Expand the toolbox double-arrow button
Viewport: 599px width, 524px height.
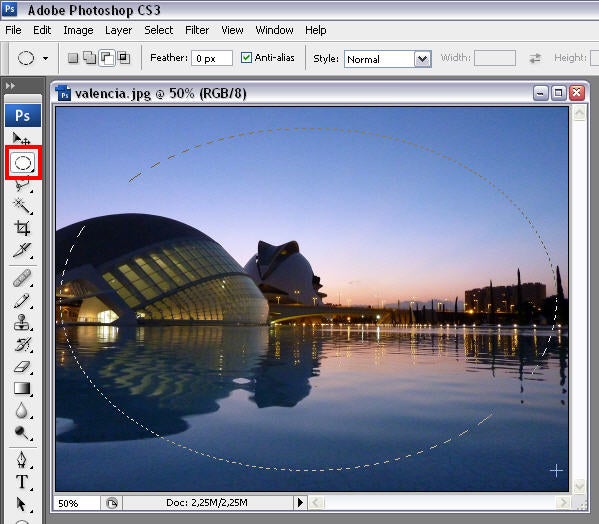click(x=10, y=86)
